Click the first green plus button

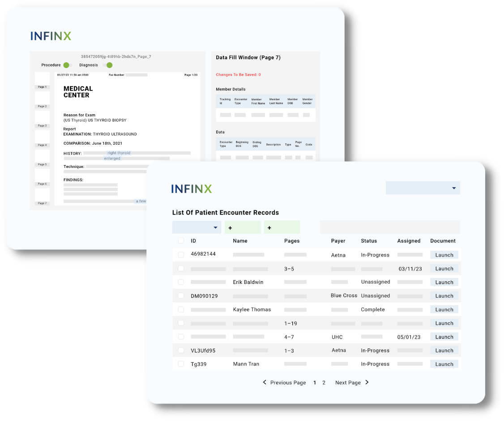click(243, 228)
